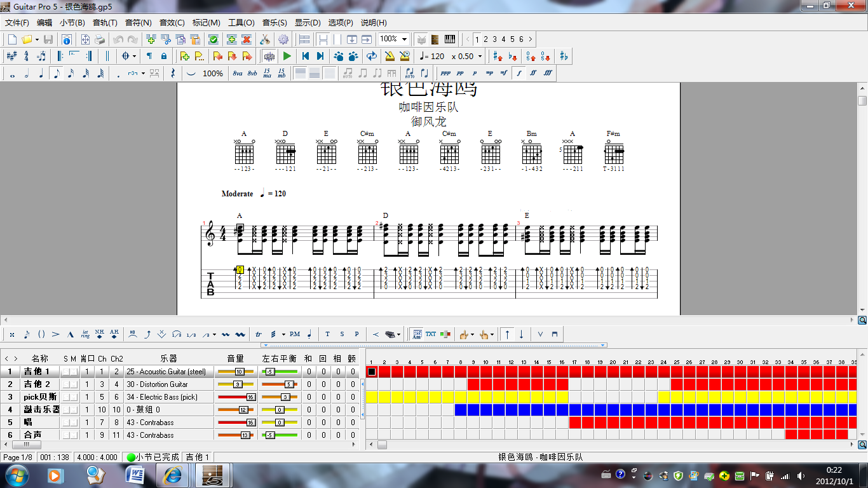Click the transpose sharp up icon
The image size is (868, 488).
pos(498,56)
